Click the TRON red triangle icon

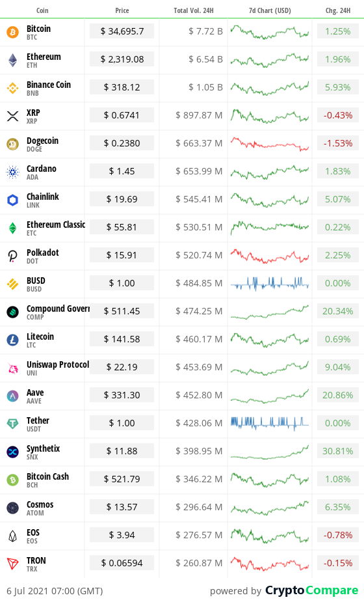[13, 564]
